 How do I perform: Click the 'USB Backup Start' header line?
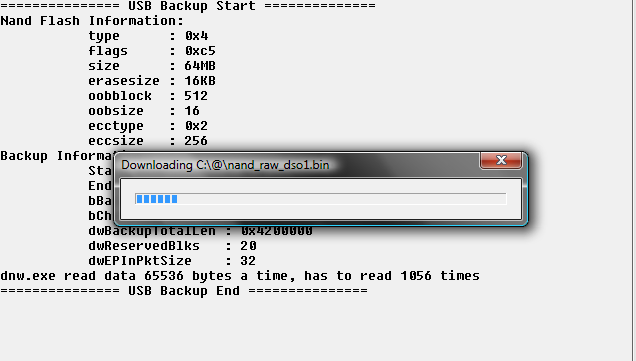[x=188, y=6]
